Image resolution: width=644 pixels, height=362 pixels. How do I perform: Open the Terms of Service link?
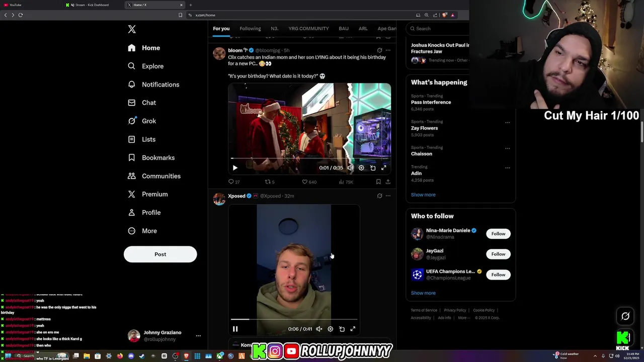[x=424, y=310]
